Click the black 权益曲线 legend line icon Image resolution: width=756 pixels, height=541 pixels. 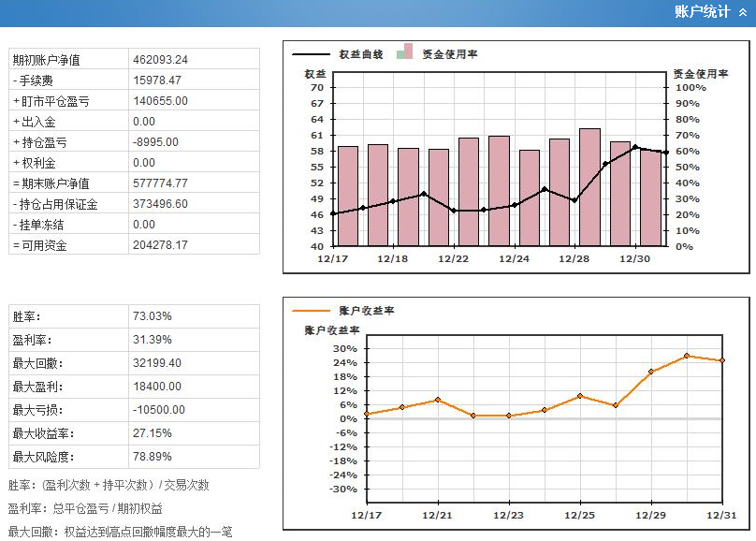[312, 54]
